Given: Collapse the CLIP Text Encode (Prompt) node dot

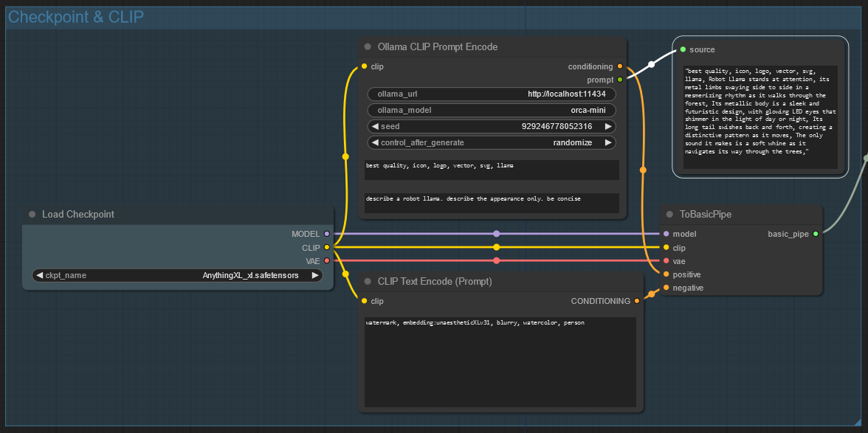Looking at the screenshot, I should [x=368, y=282].
